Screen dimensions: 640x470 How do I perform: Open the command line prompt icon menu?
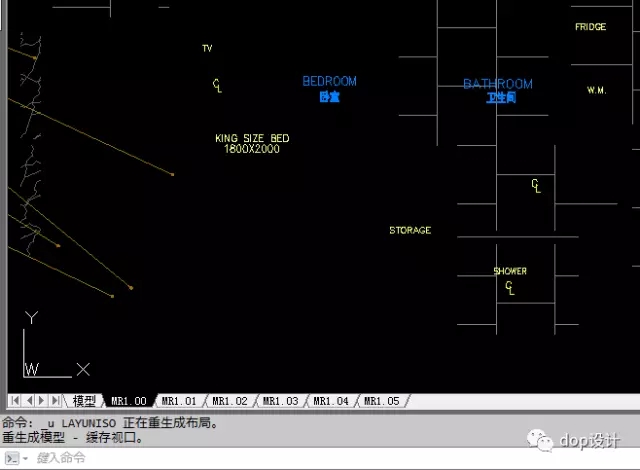(16, 458)
